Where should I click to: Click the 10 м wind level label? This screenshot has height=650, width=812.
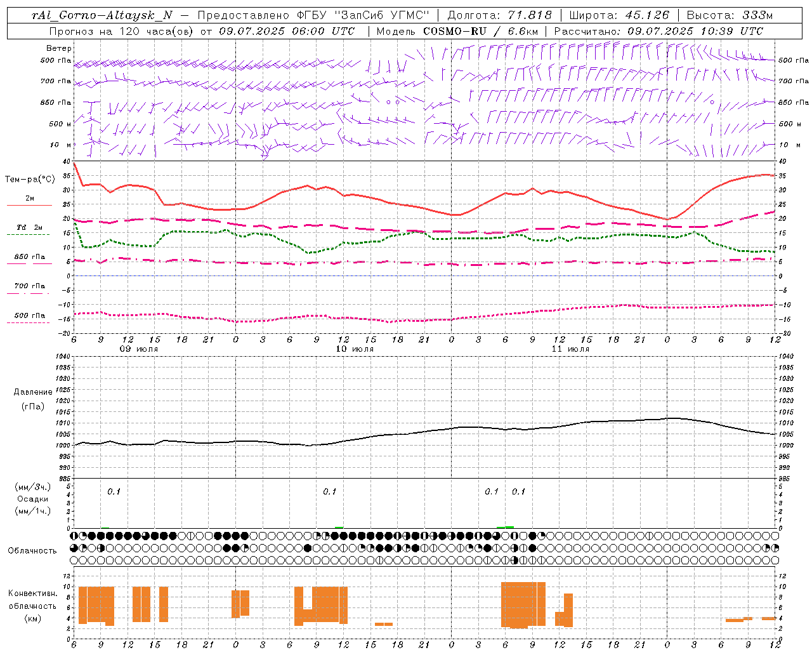point(60,145)
